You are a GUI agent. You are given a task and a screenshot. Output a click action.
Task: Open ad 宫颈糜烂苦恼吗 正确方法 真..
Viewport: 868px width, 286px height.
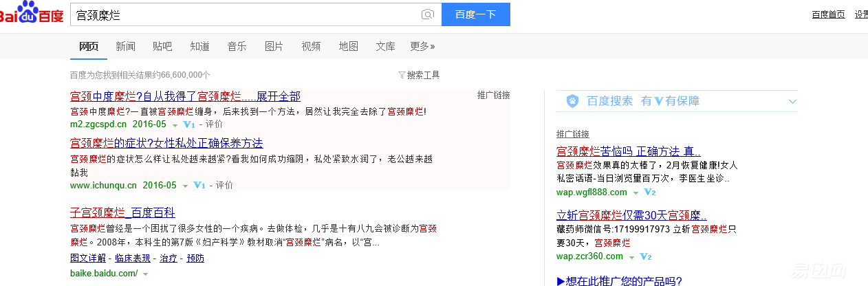(x=629, y=151)
